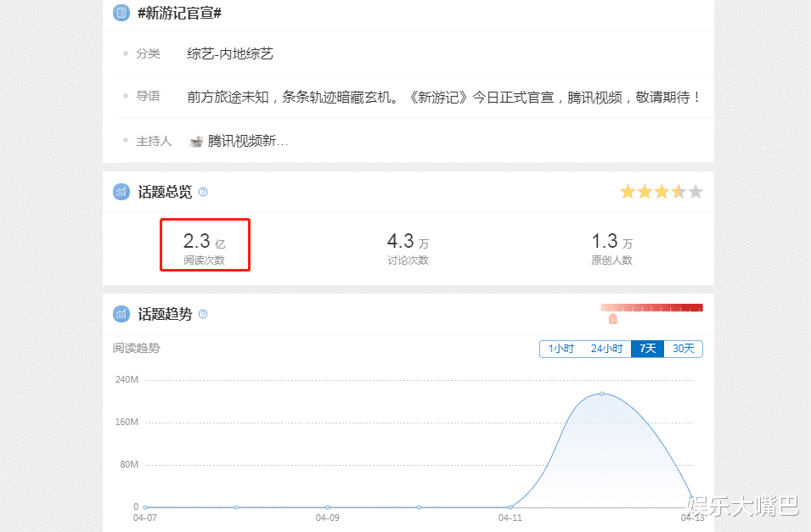
Task: Click the star rating in 话题总览
Action: point(662,192)
